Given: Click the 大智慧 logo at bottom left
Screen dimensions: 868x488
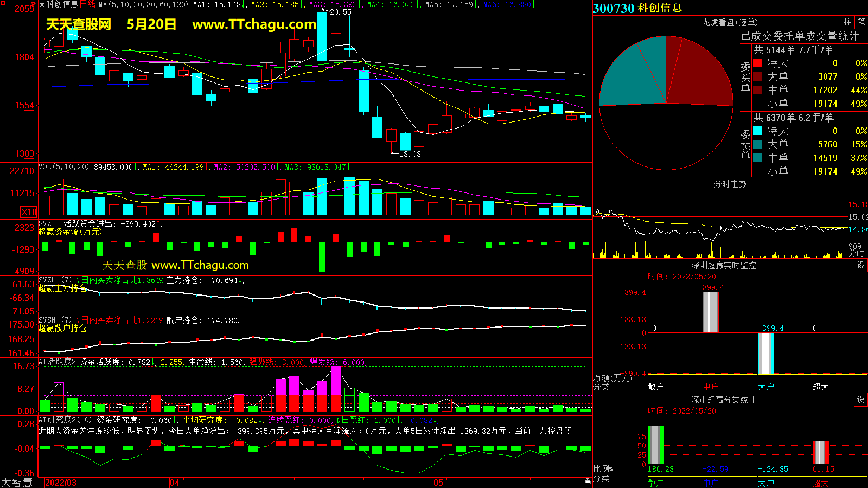Looking at the screenshot, I should (17, 483).
